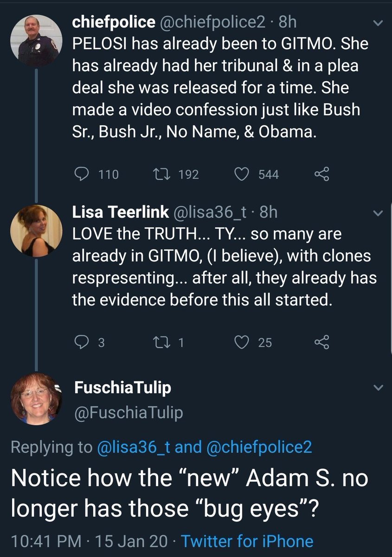Reply to chiefpolice's tweet

82,174
